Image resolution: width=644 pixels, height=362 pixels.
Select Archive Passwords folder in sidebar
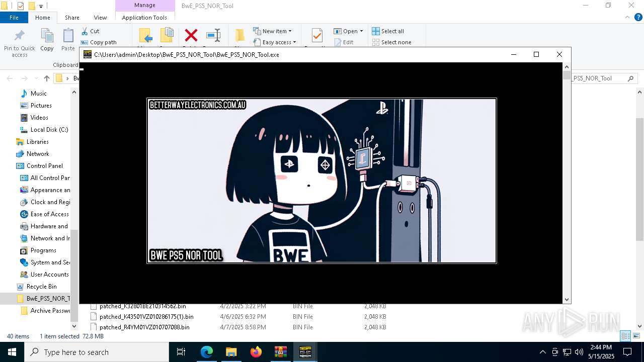pyautogui.click(x=50, y=311)
